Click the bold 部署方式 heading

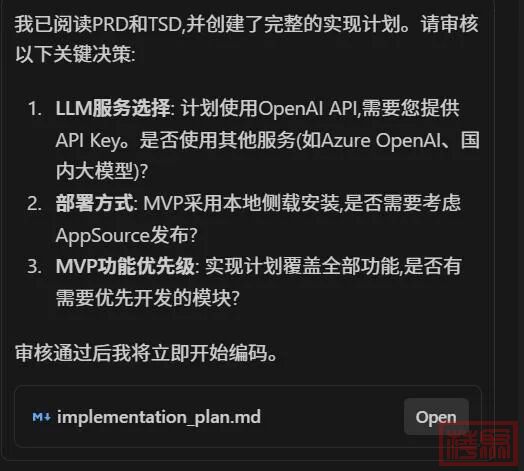coord(95,203)
